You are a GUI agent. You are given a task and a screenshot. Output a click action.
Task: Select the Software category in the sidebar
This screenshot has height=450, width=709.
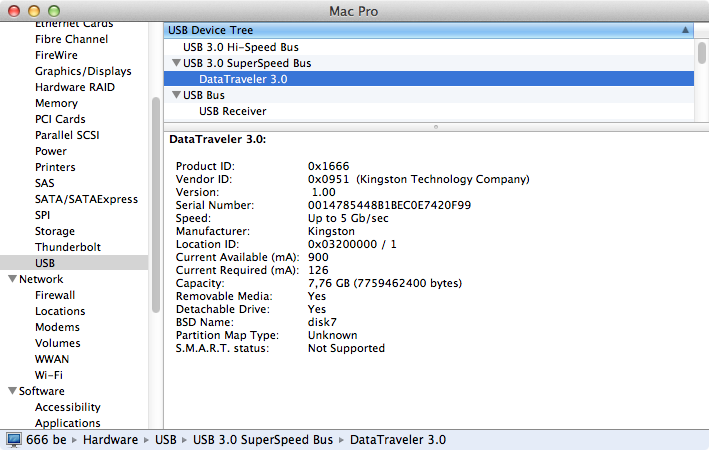tap(42, 391)
